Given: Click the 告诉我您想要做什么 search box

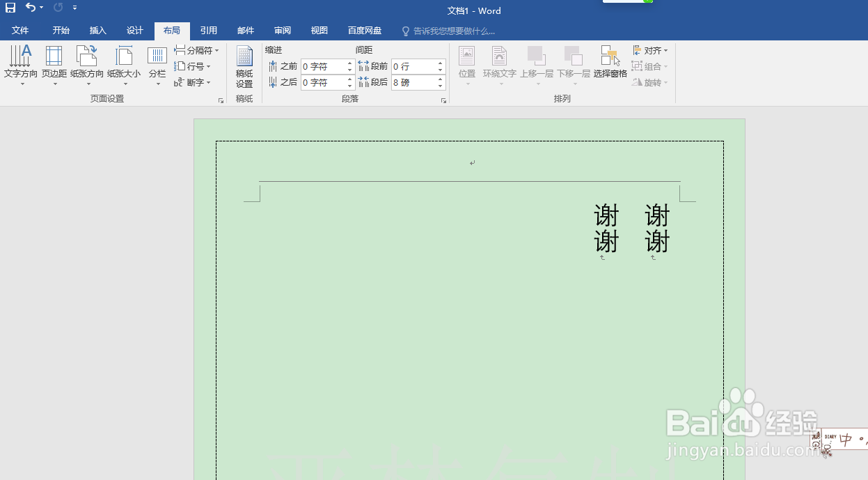Looking at the screenshot, I should [449, 31].
